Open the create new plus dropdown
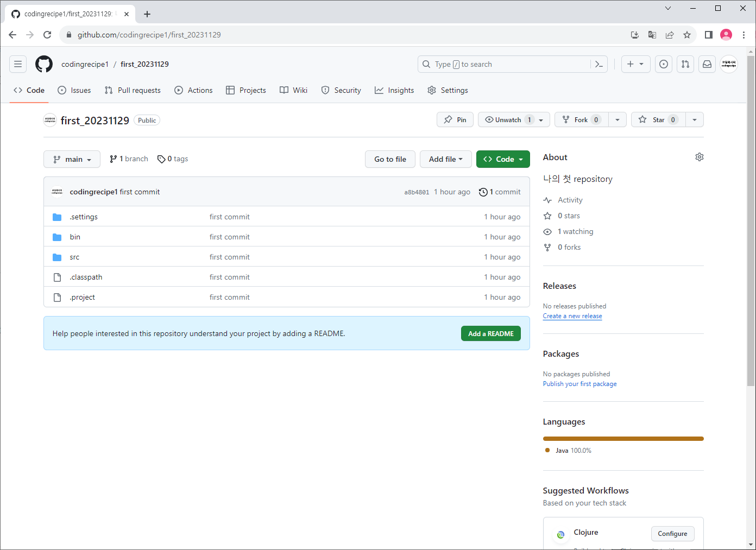This screenshot has height=550, width=756. coord(636,64)
